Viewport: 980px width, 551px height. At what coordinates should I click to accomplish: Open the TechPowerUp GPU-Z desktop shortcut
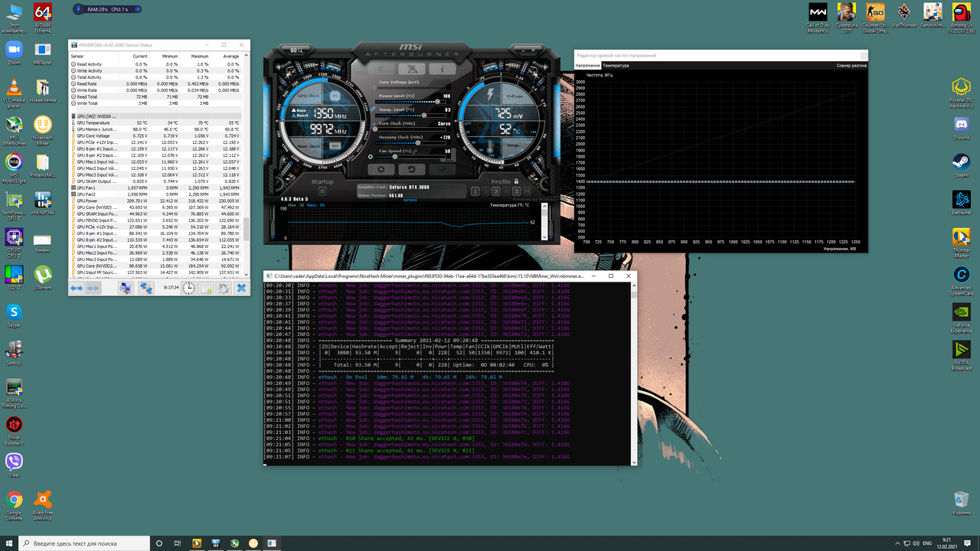tap(14, 205)
